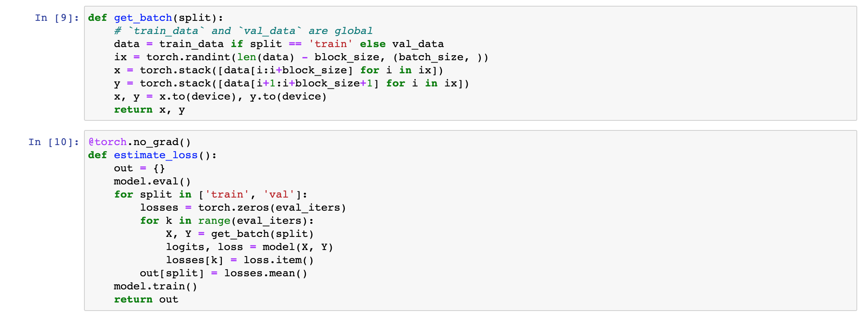Click the train_data comment line

tap(243, 31)
